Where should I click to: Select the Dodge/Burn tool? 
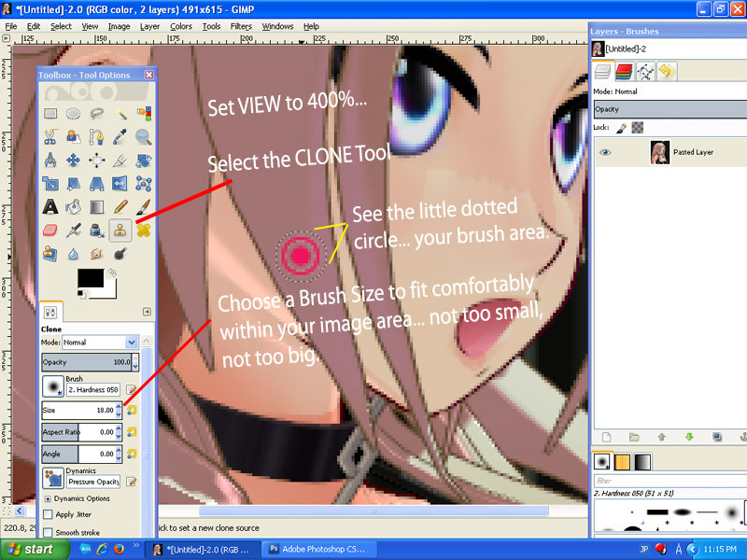click(120, 253)
